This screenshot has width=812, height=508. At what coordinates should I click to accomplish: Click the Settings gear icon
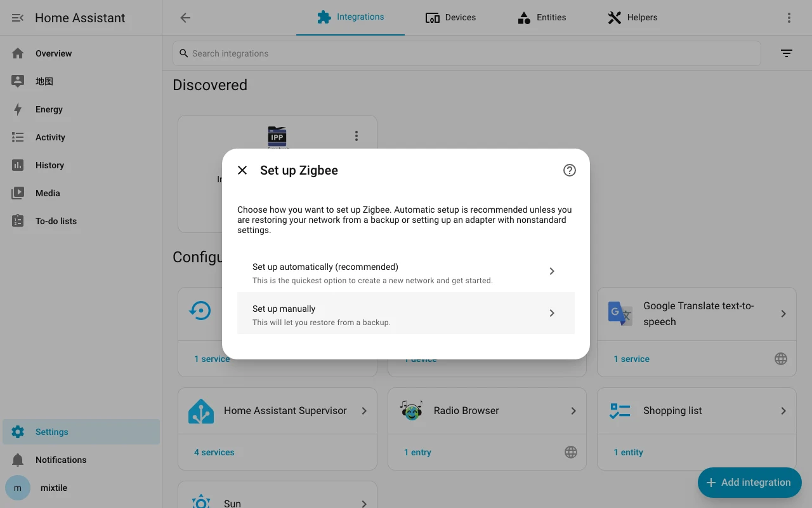pyautogui.click(x=18, y=432)
